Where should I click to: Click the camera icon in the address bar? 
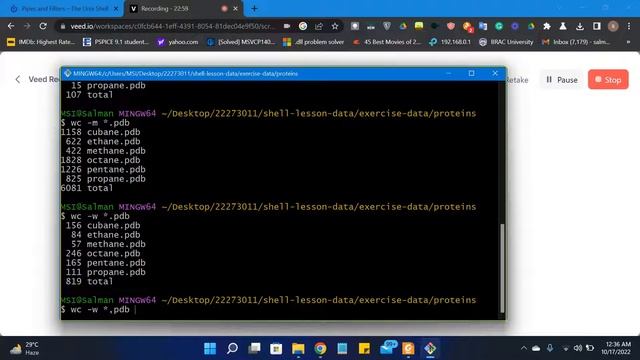click(287, 26)
